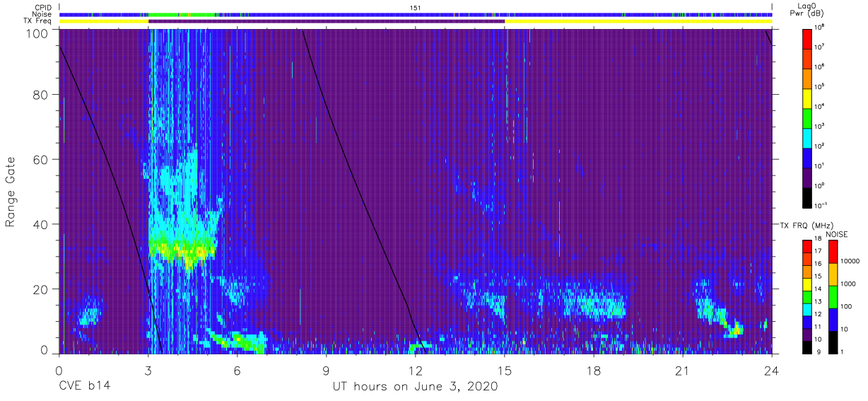Click the TX Freq row label

pyautogui.click(x=38, y=21)
